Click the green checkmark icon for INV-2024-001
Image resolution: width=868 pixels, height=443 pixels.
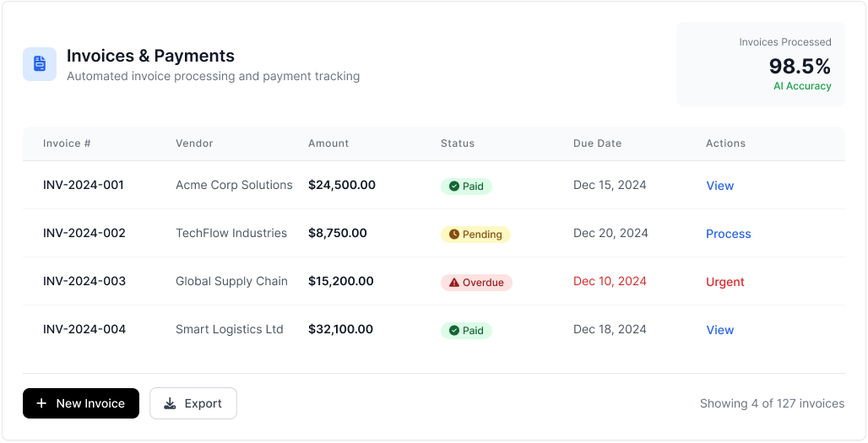(x=454, y=186)
